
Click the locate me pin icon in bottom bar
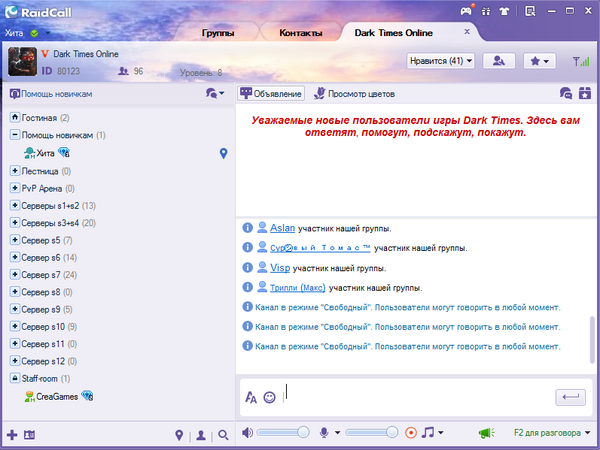coord(179,435)
